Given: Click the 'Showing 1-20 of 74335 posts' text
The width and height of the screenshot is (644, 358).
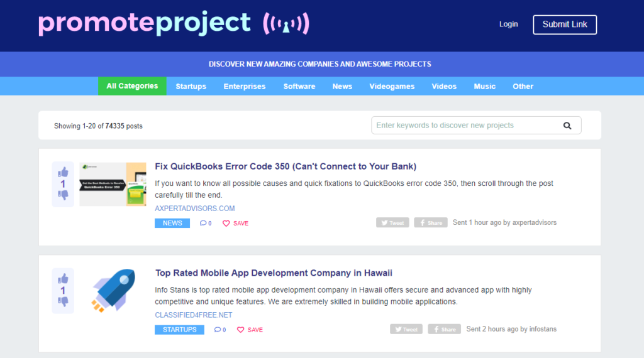Looking at the screenshot, I should pos(98,126).
